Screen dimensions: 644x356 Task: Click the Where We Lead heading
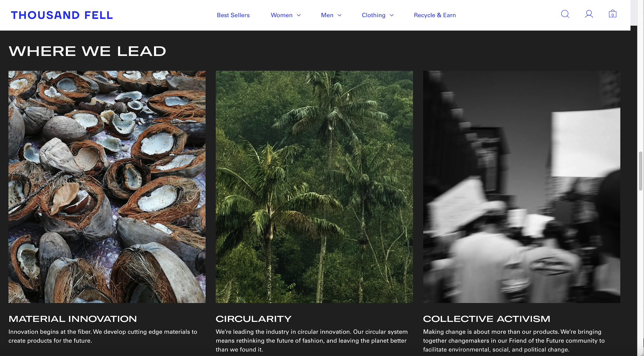(87, 51)
